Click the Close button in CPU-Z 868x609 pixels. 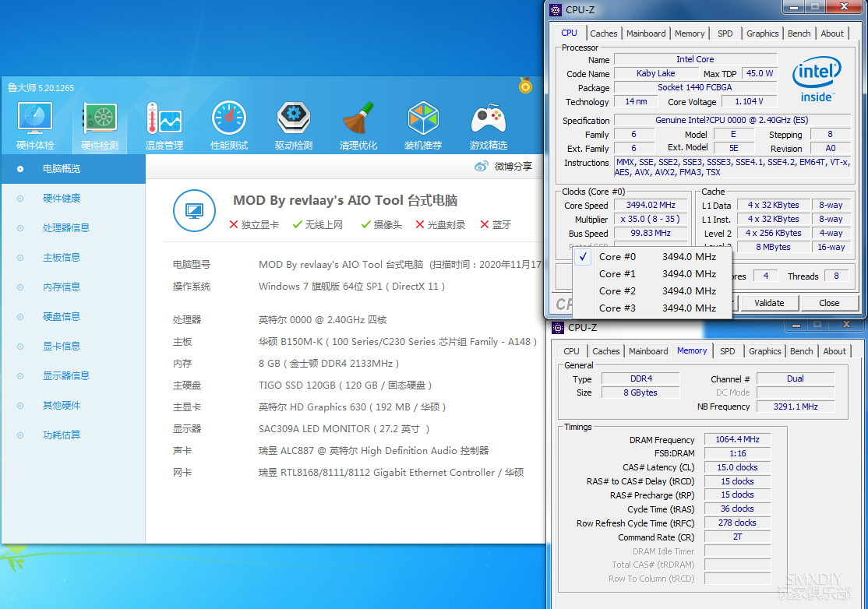[x=829, y=303]
